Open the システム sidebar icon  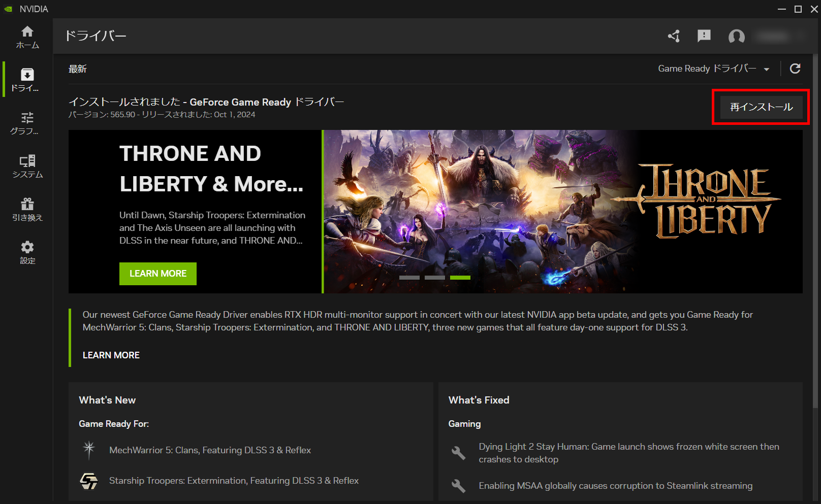point(27,166)
